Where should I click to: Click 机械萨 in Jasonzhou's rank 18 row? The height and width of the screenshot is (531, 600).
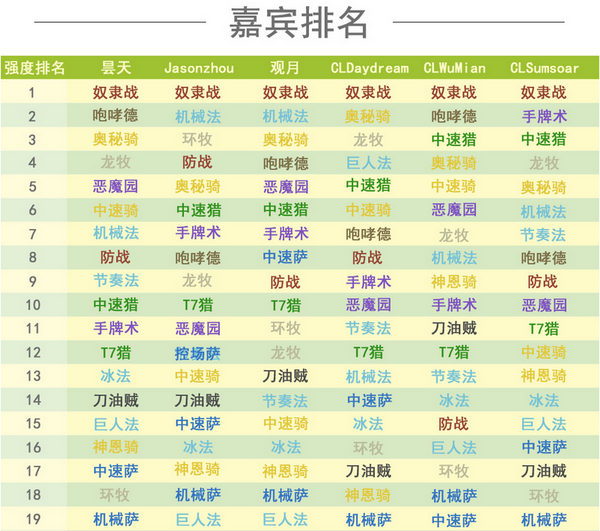[198, 495]
